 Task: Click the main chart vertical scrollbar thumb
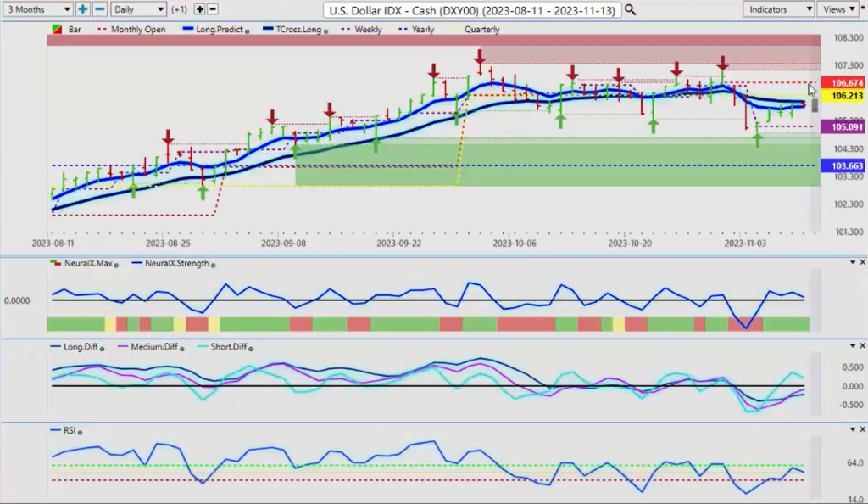pyautogui.click(x=815, y=105)
